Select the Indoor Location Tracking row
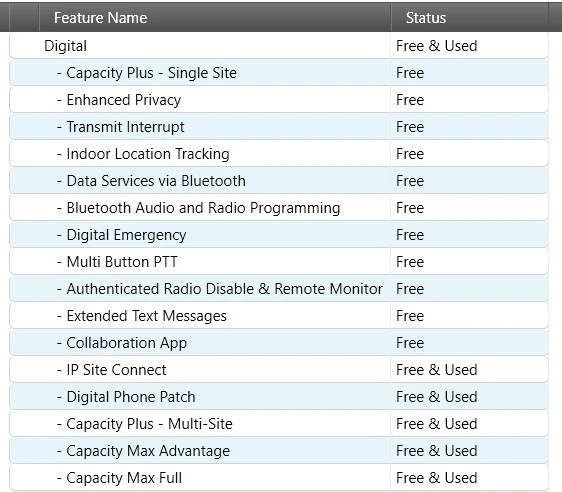Image resolution: width=562 pixels, height=492 pixels. coord(279,154)
